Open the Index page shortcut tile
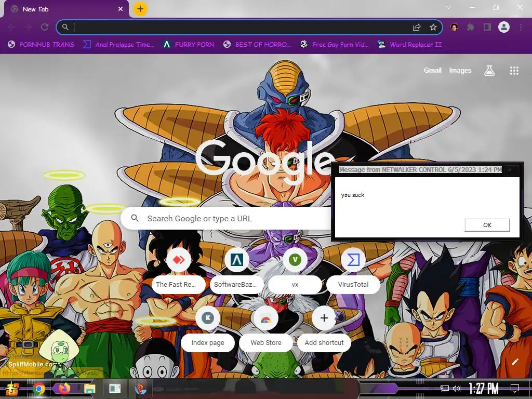 click(x=208, y=329)
